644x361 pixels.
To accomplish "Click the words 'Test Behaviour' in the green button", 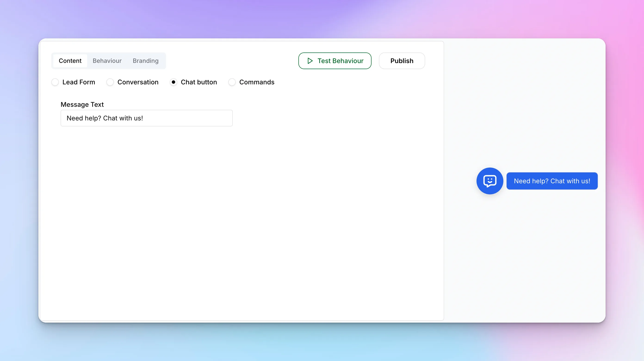I will point(340,61).
